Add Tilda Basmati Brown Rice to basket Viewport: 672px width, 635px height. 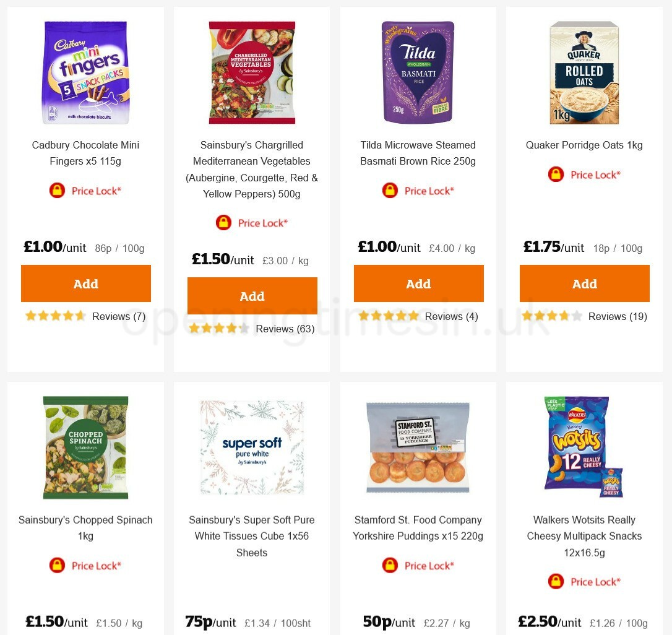(x=418, y=283)
